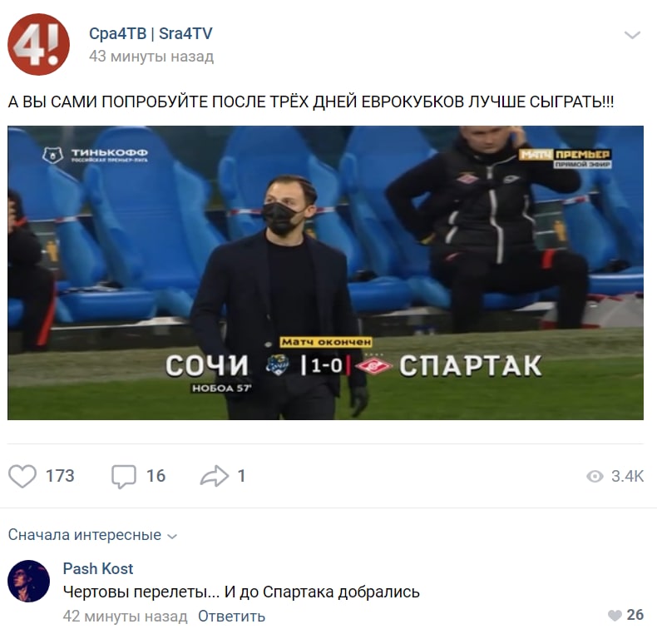The width and height of the screenshot is (657, 644).
Task: Open the Сочи–Спартак match image
Action: point(325,273)
